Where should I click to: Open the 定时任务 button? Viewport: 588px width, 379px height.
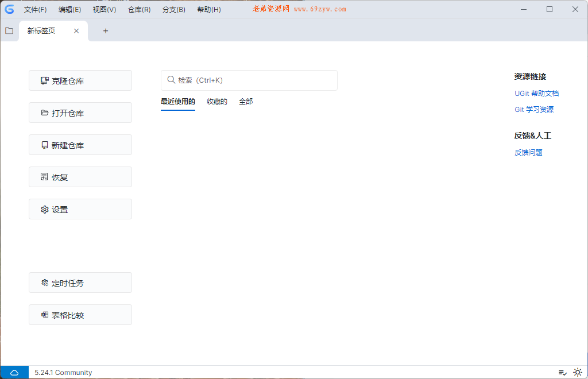tap(80, 283)
